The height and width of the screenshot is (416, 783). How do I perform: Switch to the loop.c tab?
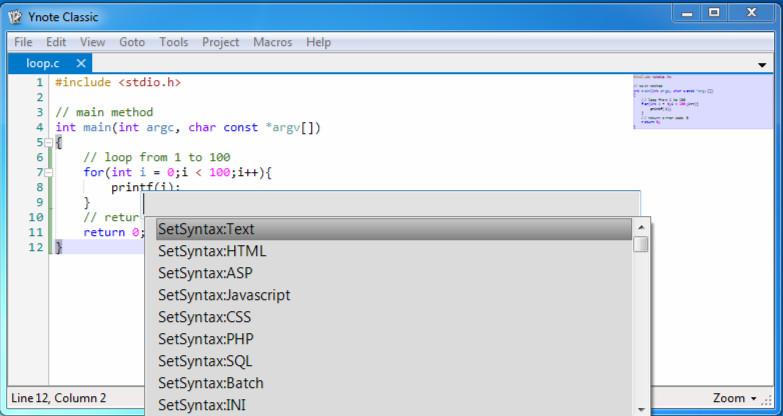[42, 63]
